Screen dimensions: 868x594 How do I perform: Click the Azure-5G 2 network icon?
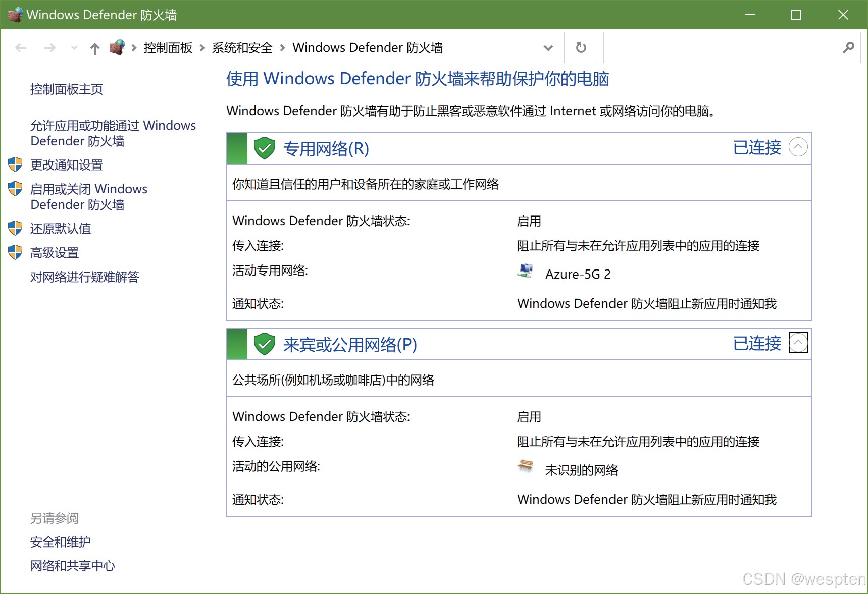pyautogui.click(x=526, y=271)
